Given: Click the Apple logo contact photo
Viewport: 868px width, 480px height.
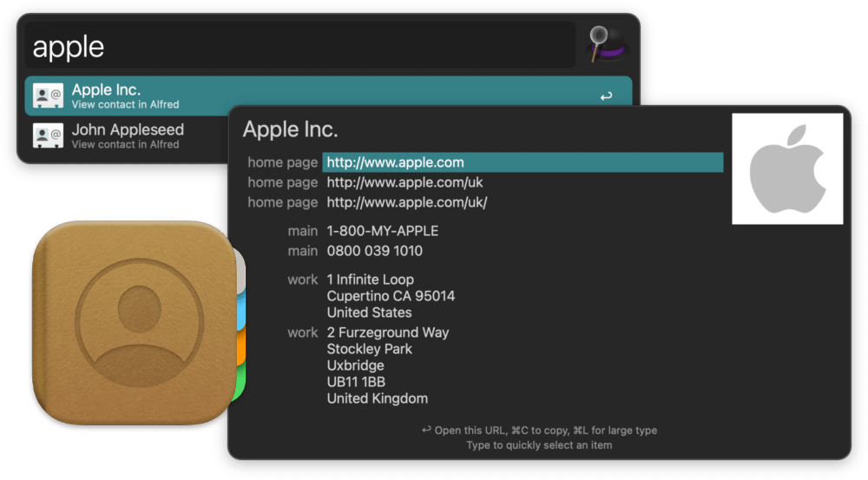Looking at the screenshot, I should (x=787, y=168).
